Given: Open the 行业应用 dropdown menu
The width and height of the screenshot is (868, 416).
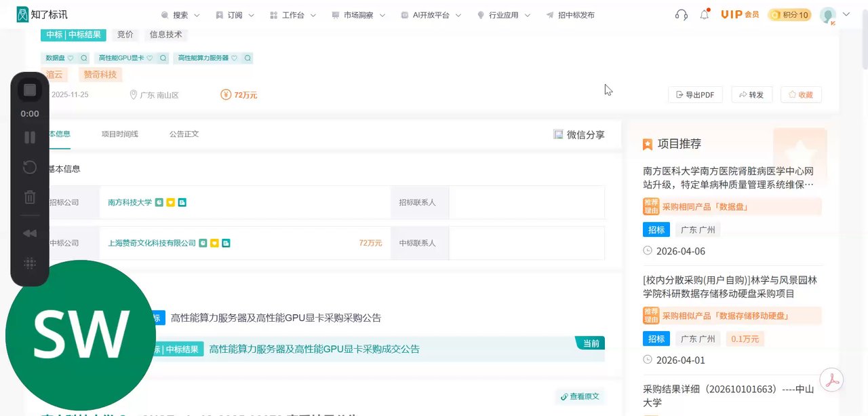Looking at the screenshot, I should pos(504,15).
